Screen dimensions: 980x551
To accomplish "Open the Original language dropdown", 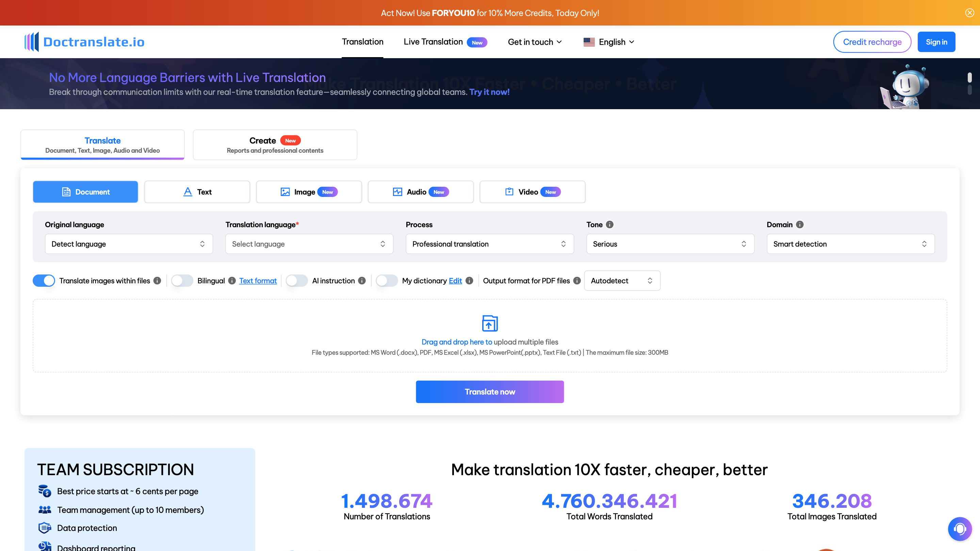I will pos(129,244).
